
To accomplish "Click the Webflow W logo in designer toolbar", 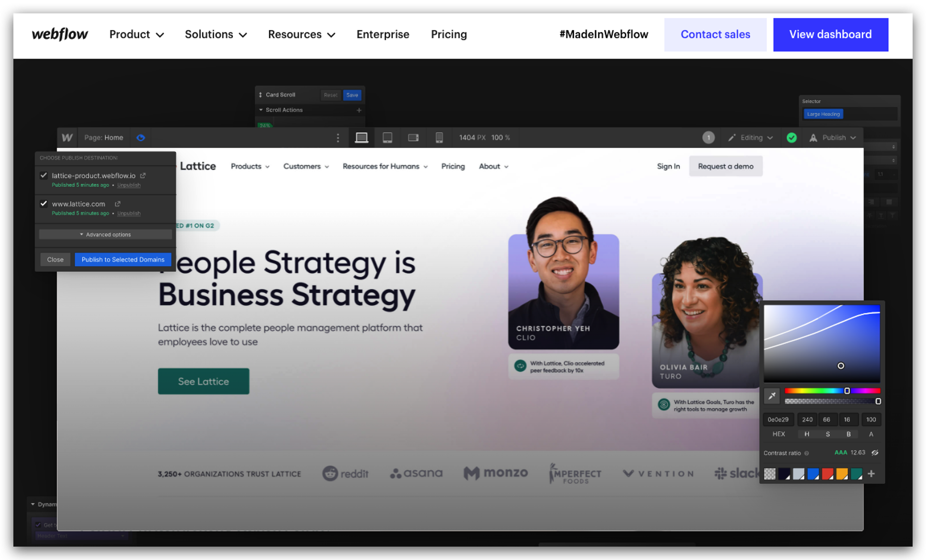I will (67, 137).
